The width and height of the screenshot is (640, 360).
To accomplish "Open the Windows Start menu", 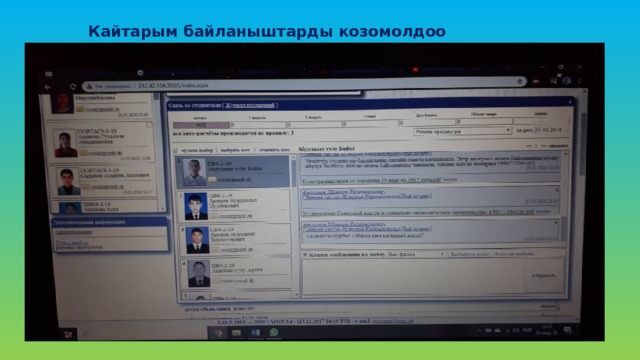I will point(68,334).
